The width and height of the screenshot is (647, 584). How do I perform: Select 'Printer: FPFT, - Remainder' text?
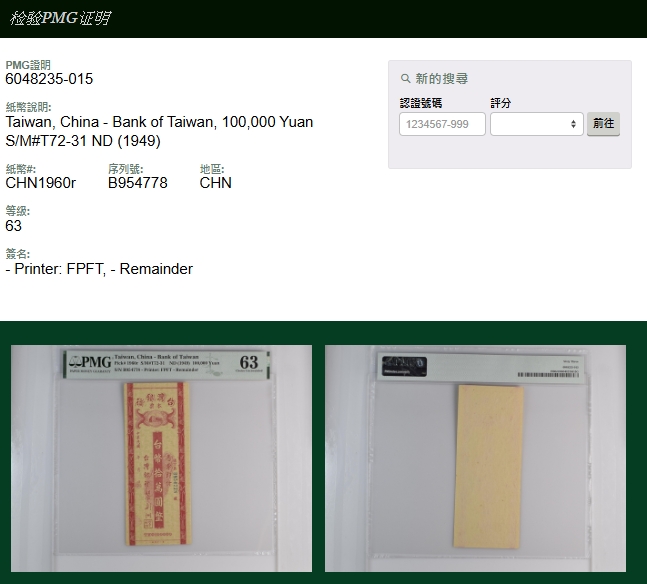(104, 269)
